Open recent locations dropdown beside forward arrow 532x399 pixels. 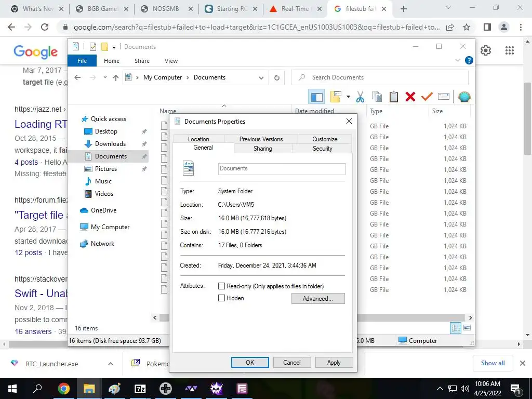(105, 78)
